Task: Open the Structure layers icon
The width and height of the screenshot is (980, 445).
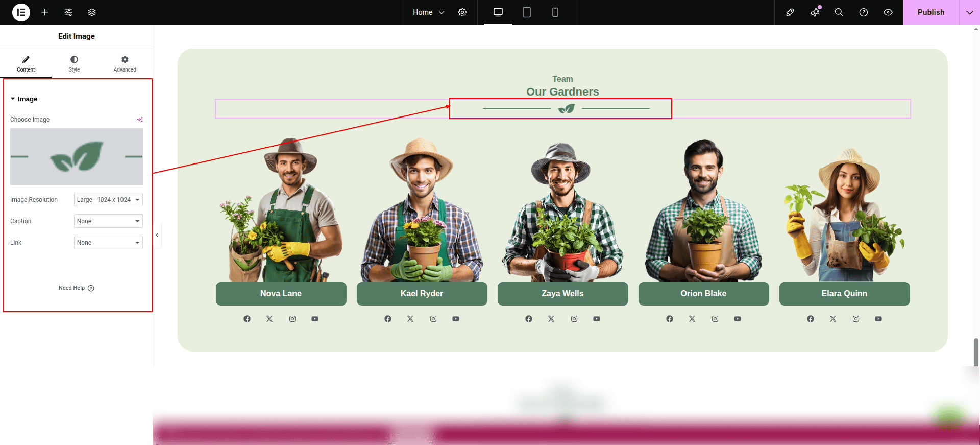Action: [x=92, y=12]
